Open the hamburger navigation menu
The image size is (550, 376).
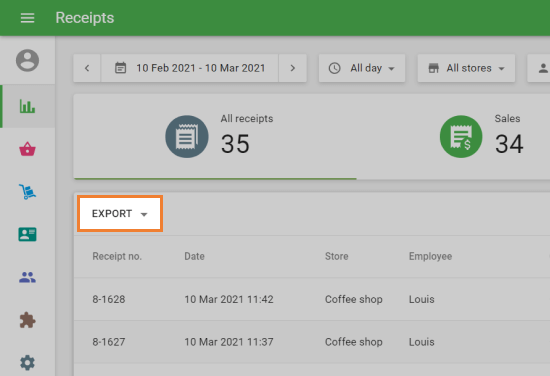(x=27, y=18)
